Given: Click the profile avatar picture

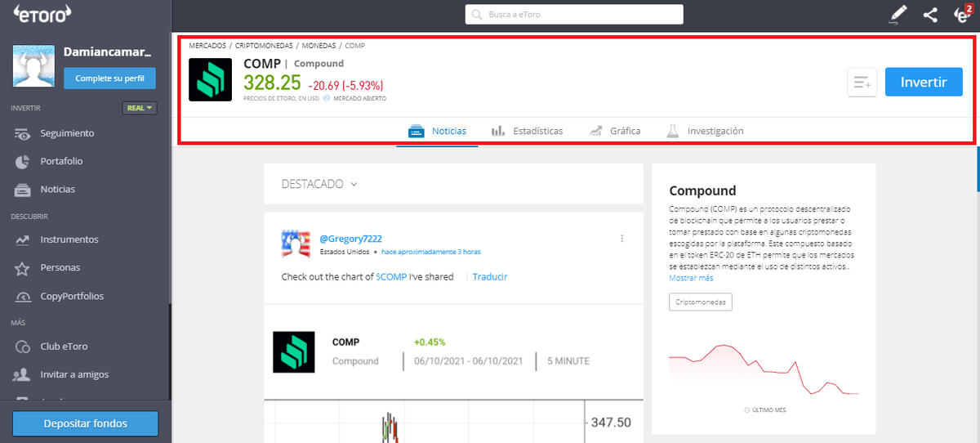Looking at the screenshot, I should (x=33, y=66).
